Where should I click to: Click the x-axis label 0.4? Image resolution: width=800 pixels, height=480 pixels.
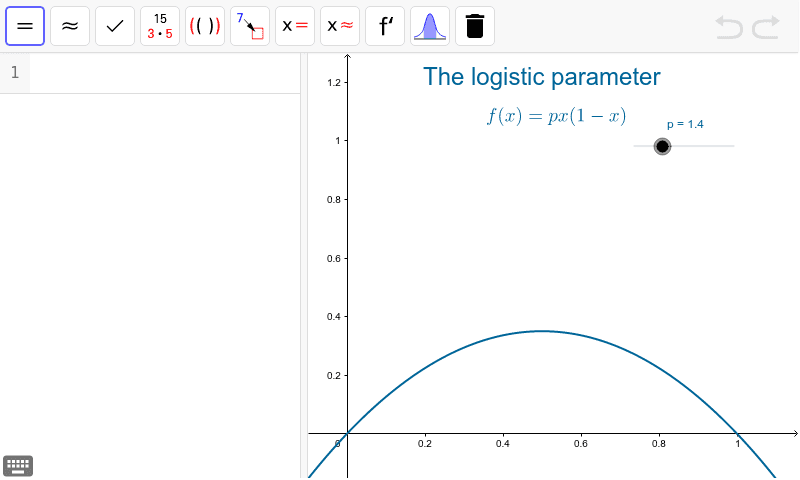click(503, 444)
